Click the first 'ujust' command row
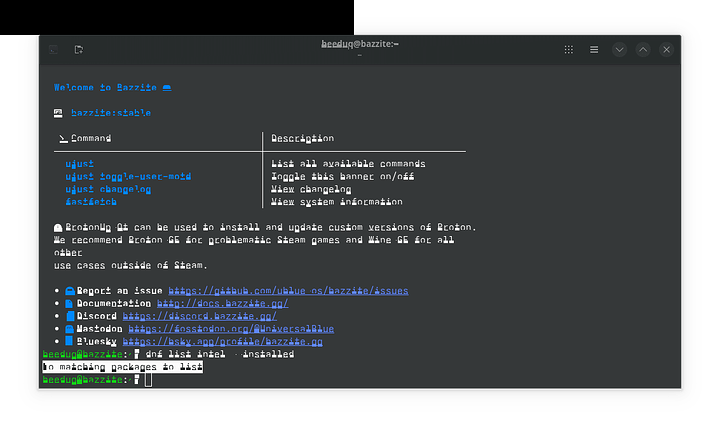Viewport: 720px width, 431px height. click(79, 164)
